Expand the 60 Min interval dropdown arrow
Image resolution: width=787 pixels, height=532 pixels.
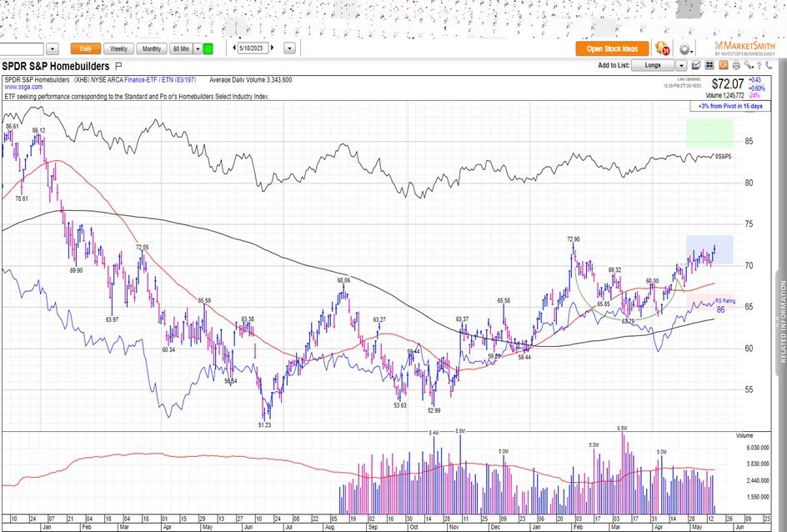coord(198,48)
